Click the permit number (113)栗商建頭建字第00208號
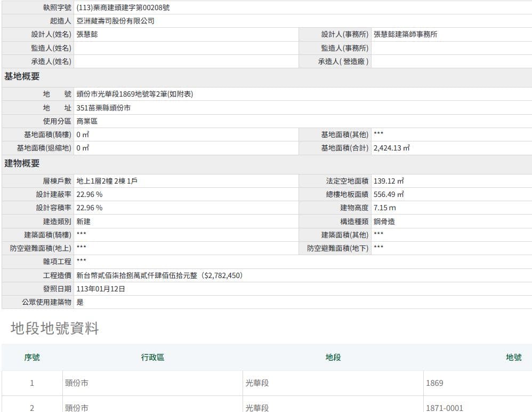Viewport: 532px width, 412px height. tap(123, 8)
